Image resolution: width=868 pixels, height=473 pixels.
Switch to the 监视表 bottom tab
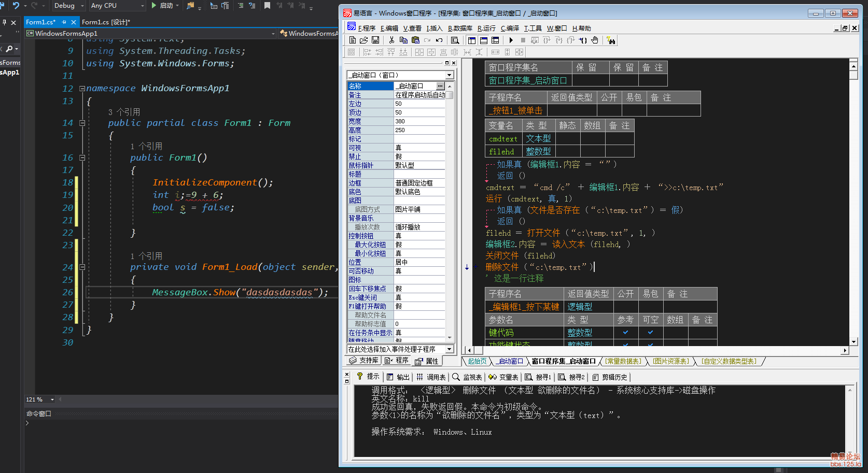(x=467, y=377)
